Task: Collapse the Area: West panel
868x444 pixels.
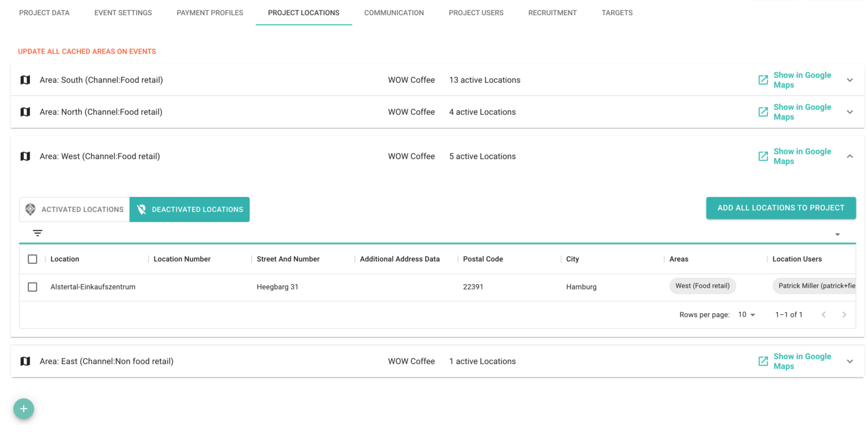Action: point(849,156)
